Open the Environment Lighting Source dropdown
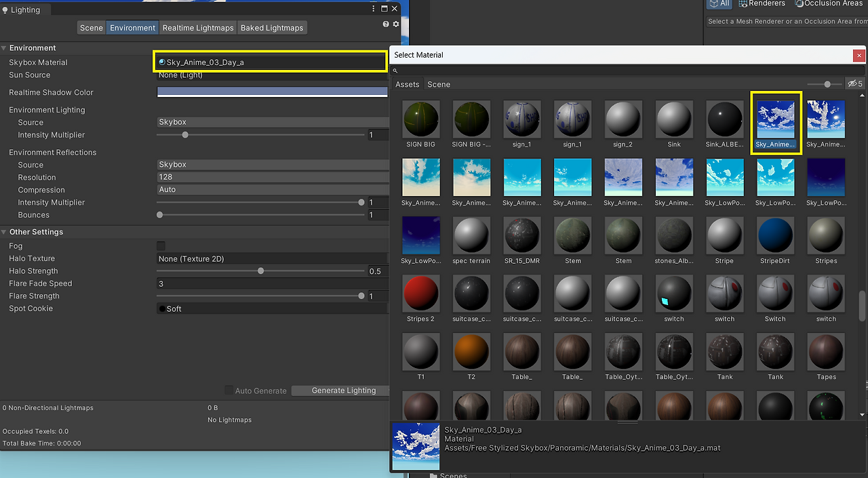The width and height of the screenshot is (868, 478). tap(273, 122)
